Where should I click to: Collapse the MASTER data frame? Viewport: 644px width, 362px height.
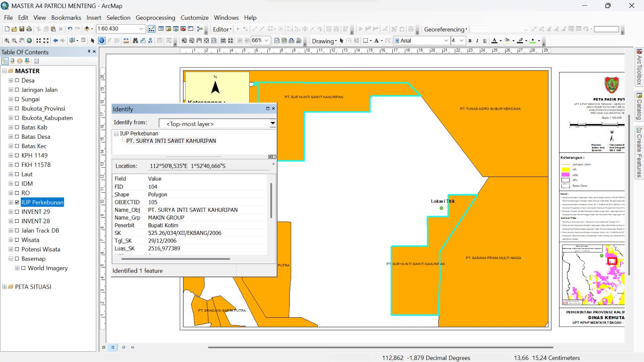click(x=4, y=71)
